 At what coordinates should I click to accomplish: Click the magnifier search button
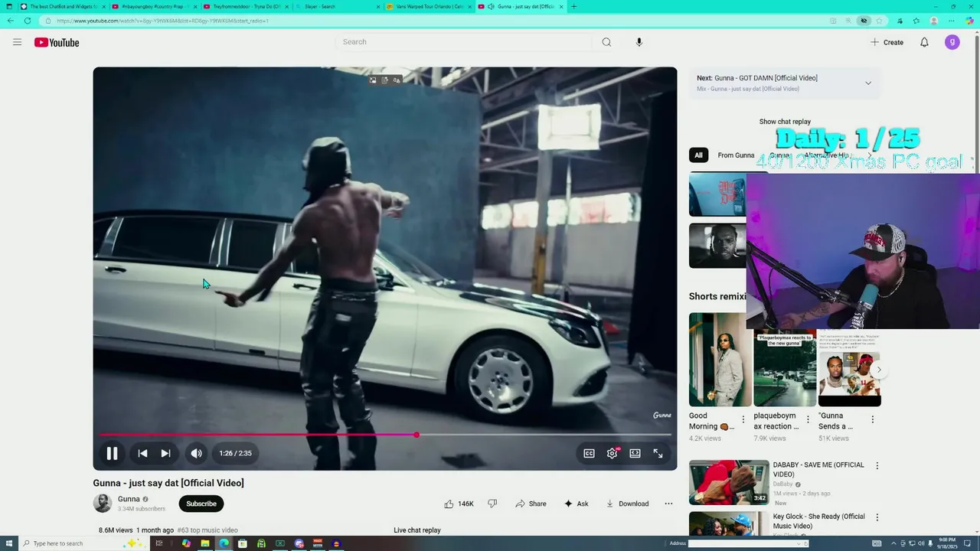click(606, 42)
